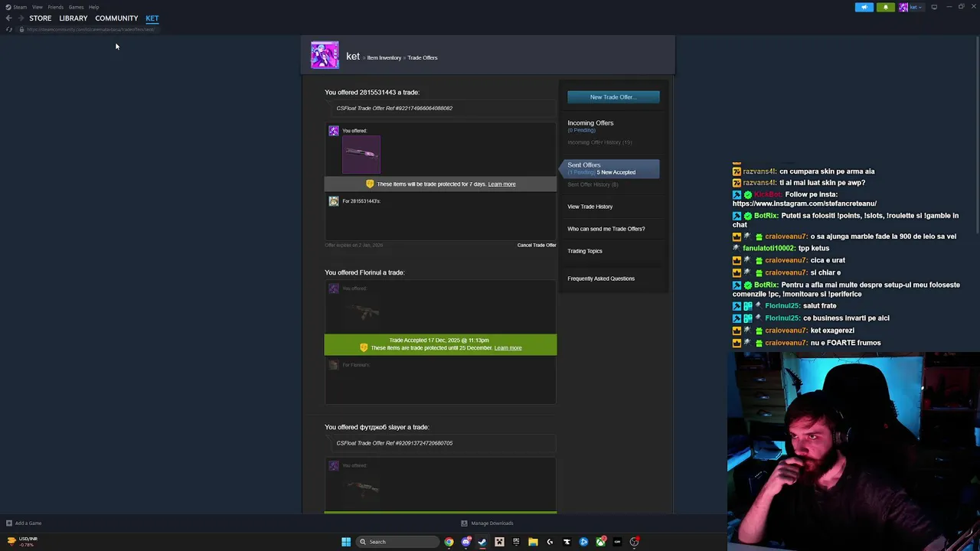Open Windows Start menu
Screen dimensions: 980x551
(346, 542)
